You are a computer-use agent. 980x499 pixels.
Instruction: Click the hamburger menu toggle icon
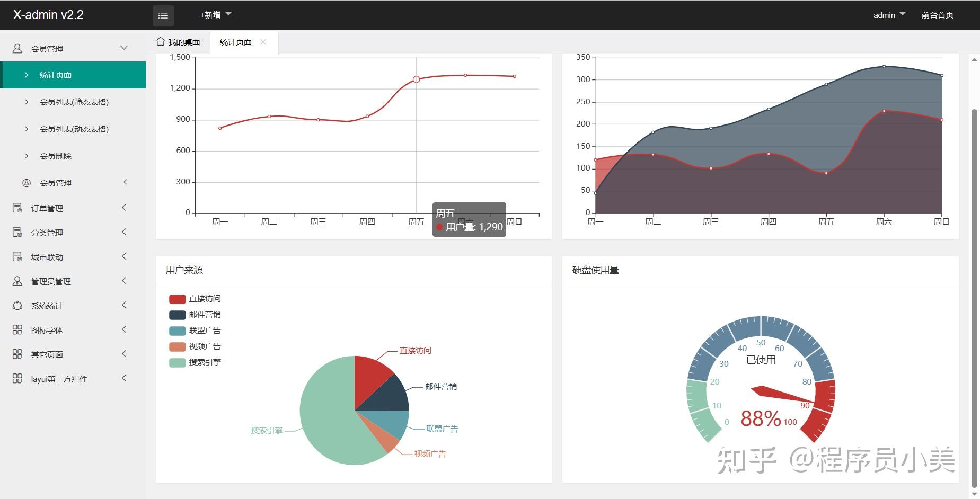point(163,15)
